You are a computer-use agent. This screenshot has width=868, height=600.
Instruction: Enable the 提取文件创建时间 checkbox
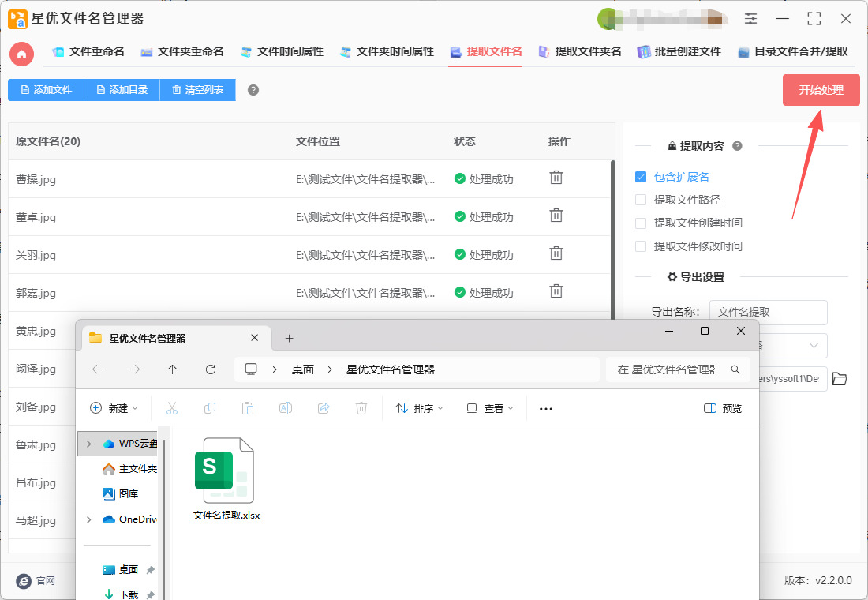click(x=641, y=223)
